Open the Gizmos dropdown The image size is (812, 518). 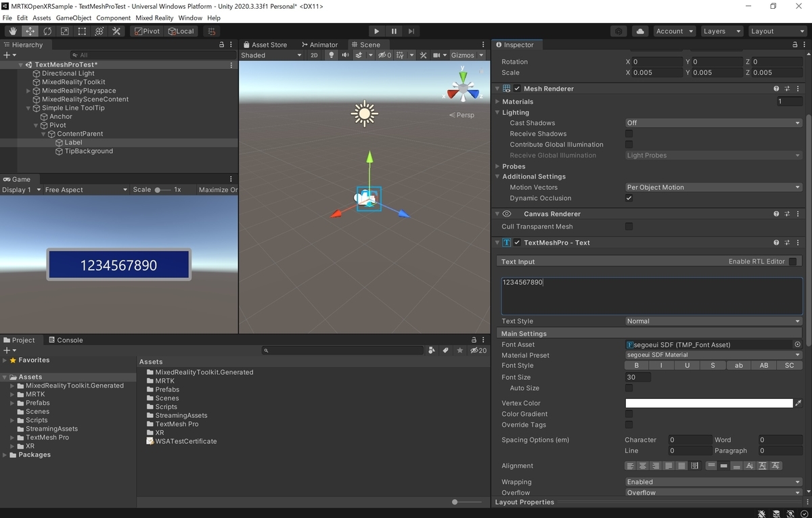click(x=468, y=55)
